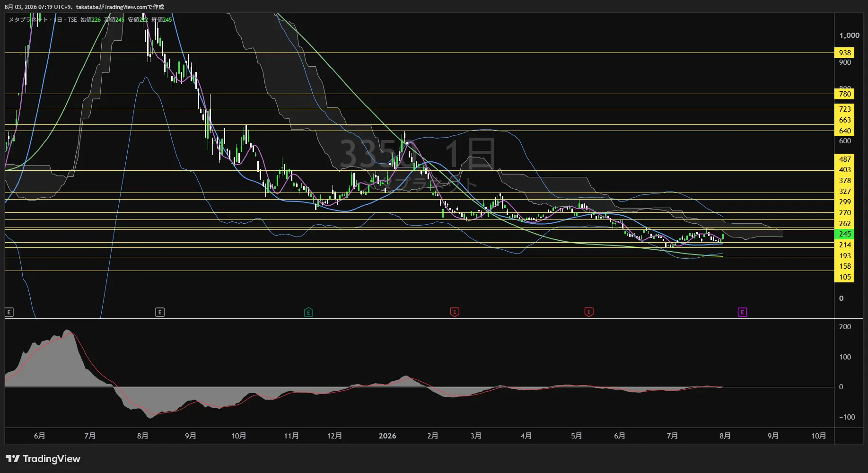Viewport: 868px width, 473px height.
Task: Select the yellow 403 price level label
Action: tap(844, 170)
